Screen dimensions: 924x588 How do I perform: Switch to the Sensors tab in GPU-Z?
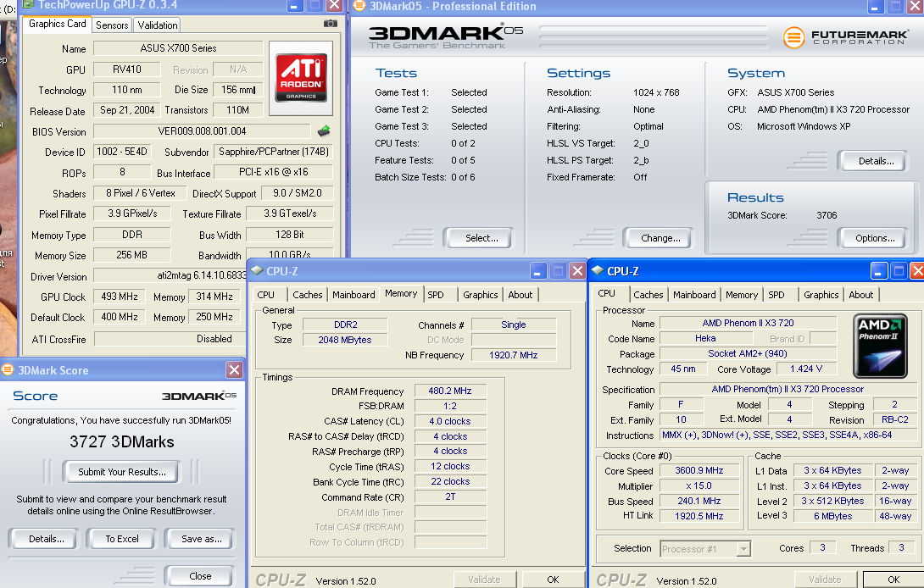(112, 25)
